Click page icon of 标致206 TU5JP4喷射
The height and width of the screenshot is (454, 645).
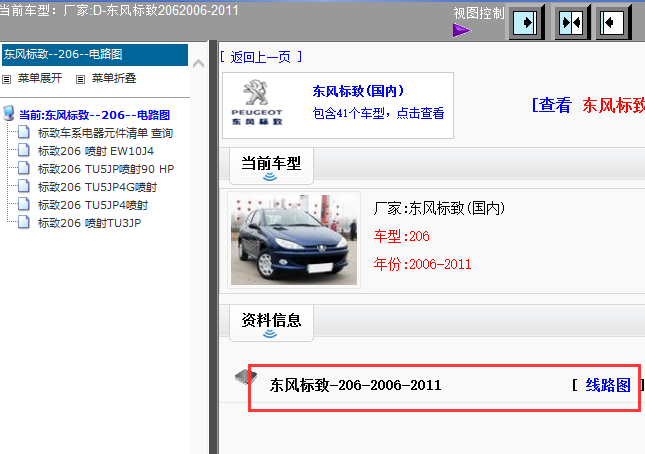(24, 204)
